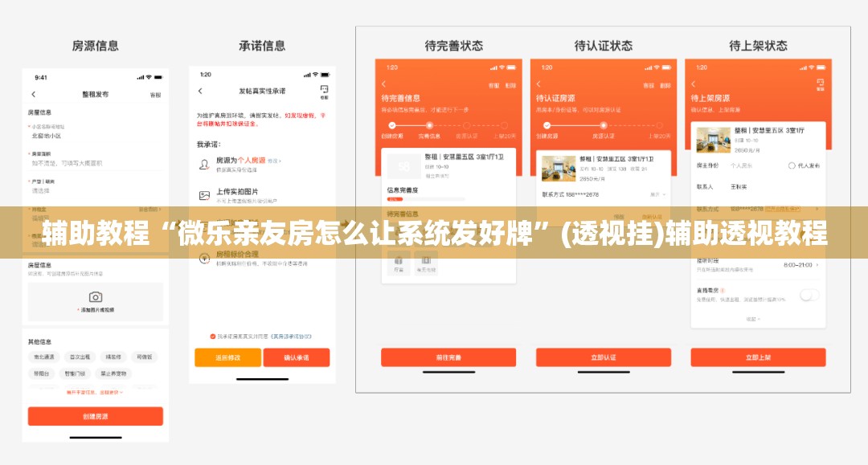The height and width of the screenshot is (465, 868).
Task: Click the 立即上架 button
Action: 759,357
